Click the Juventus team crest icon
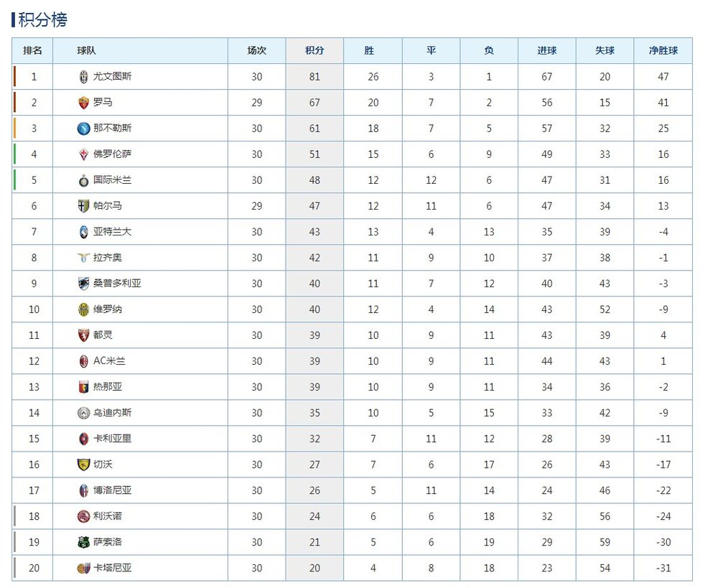 point(83,77)
